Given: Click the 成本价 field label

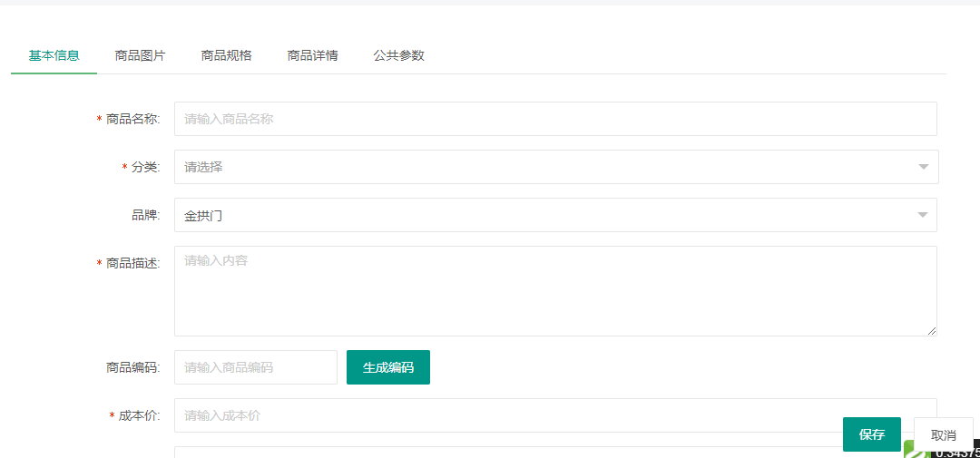Looking at the screenshot, I should point(139,415).
